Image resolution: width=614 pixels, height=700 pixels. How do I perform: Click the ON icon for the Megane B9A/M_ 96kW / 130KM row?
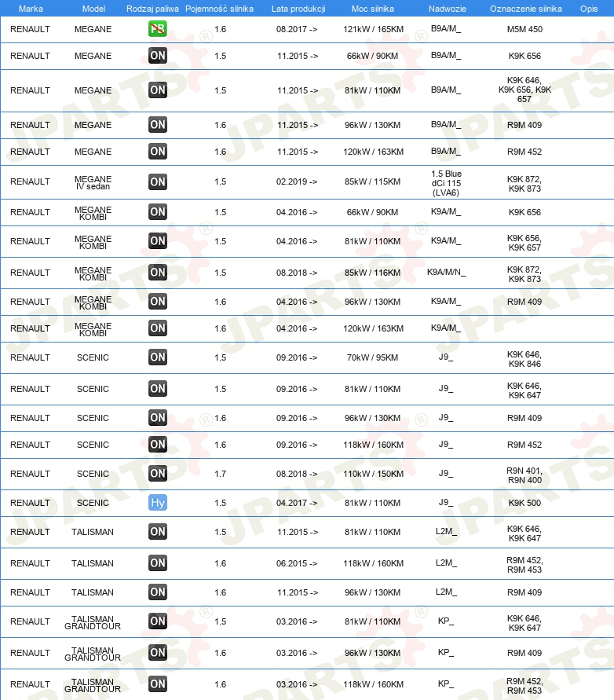point(158,125)
